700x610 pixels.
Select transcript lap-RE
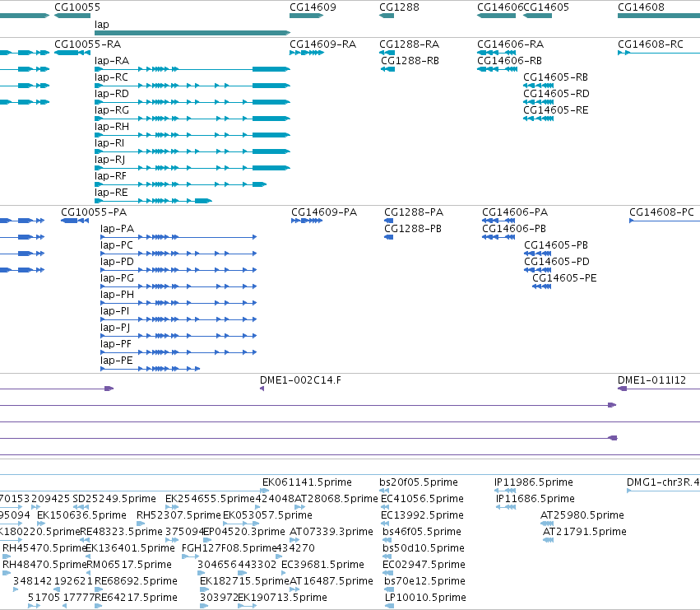[153, 201]
